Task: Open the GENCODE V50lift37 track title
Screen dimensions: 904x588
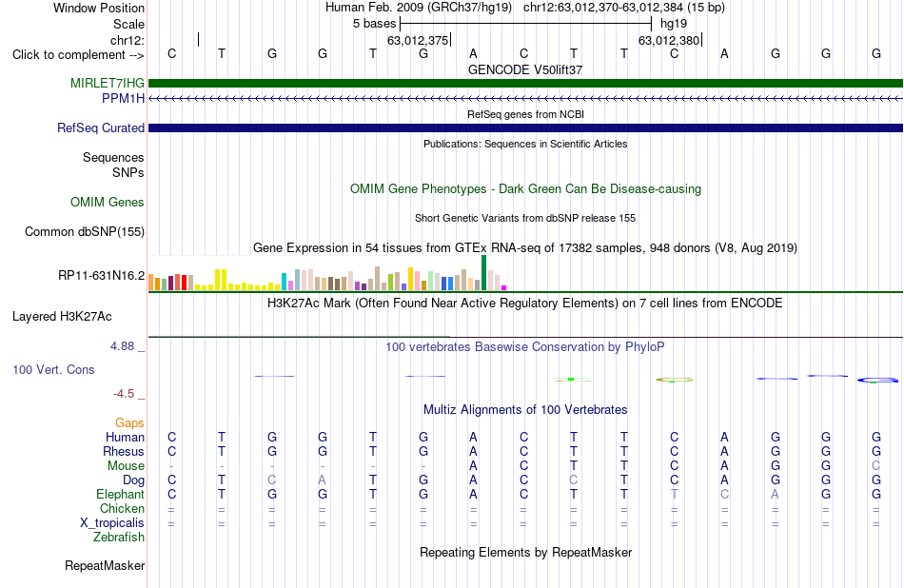Action: tap(525, 69)
